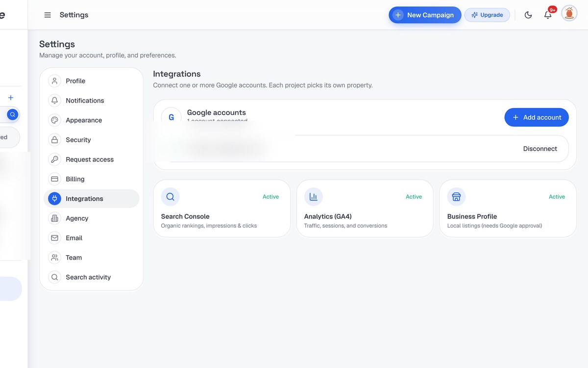Open the Team settings label

click(x=73, y=258)
